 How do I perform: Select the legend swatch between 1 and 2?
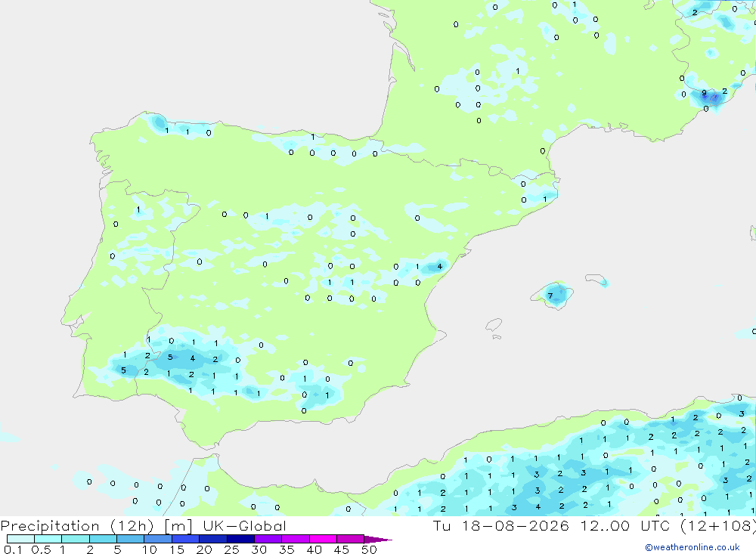click(x=75, y=539)
